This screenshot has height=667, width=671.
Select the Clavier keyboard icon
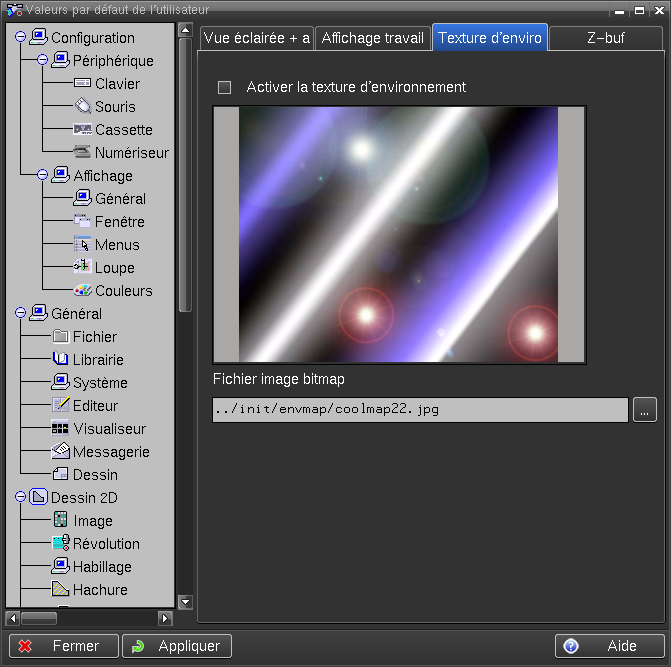point(82,83)
